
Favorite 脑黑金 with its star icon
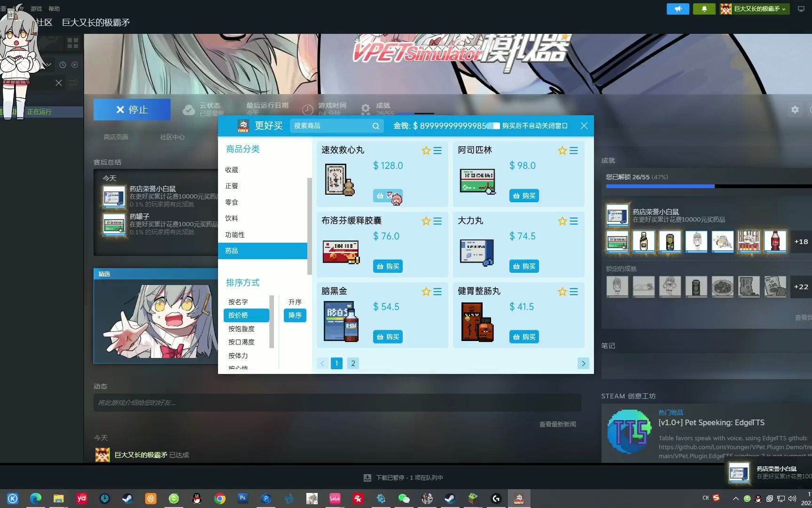click(x=426, y=292)
